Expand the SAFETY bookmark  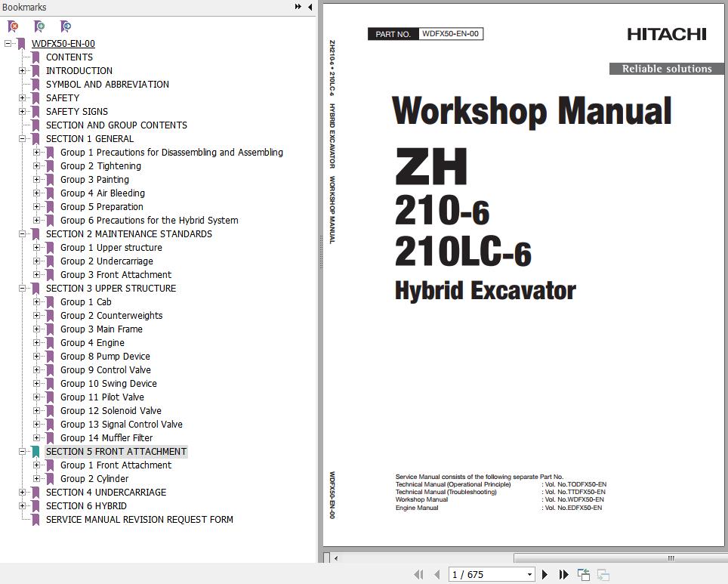[x=22, y=98]
